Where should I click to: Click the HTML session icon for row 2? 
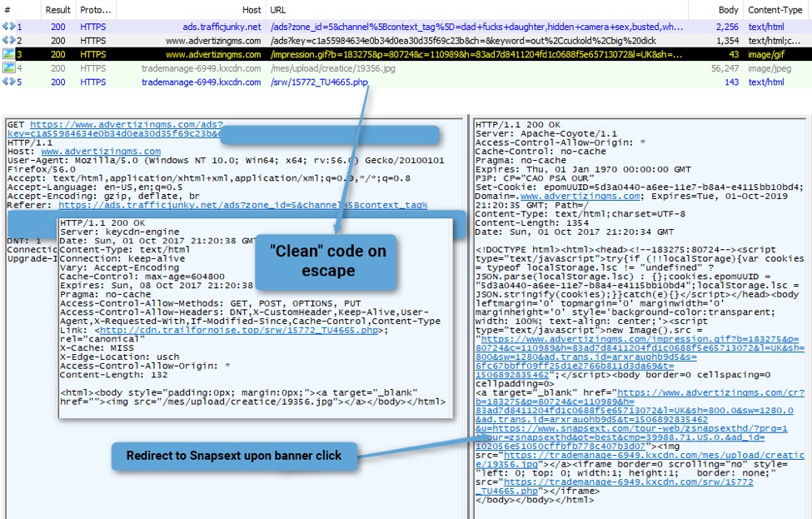[8, 40]
